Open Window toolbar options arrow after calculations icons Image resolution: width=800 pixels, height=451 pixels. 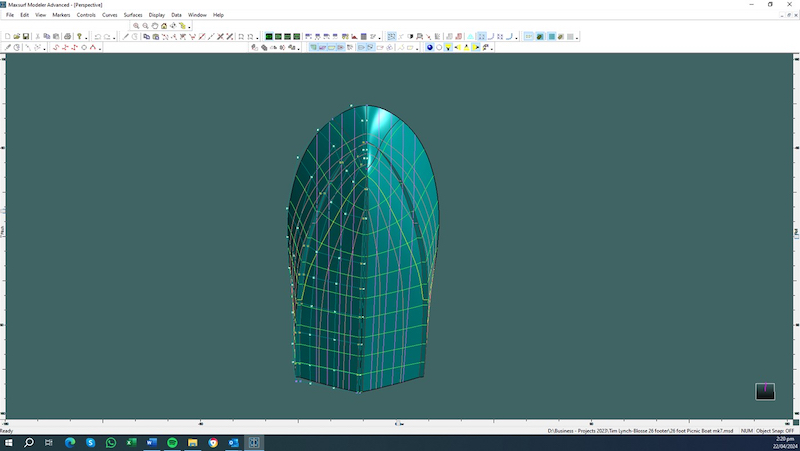point(380,38)
